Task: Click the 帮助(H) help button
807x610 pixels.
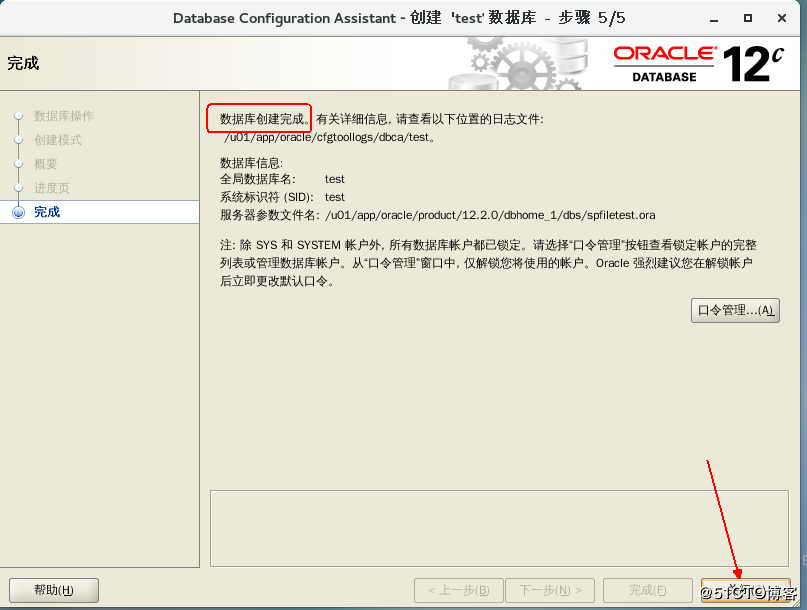Action: click(x=54, y=590)
